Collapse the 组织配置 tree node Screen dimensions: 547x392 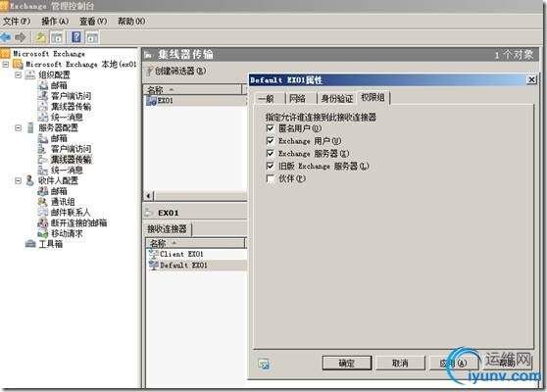tap(19, 75)
